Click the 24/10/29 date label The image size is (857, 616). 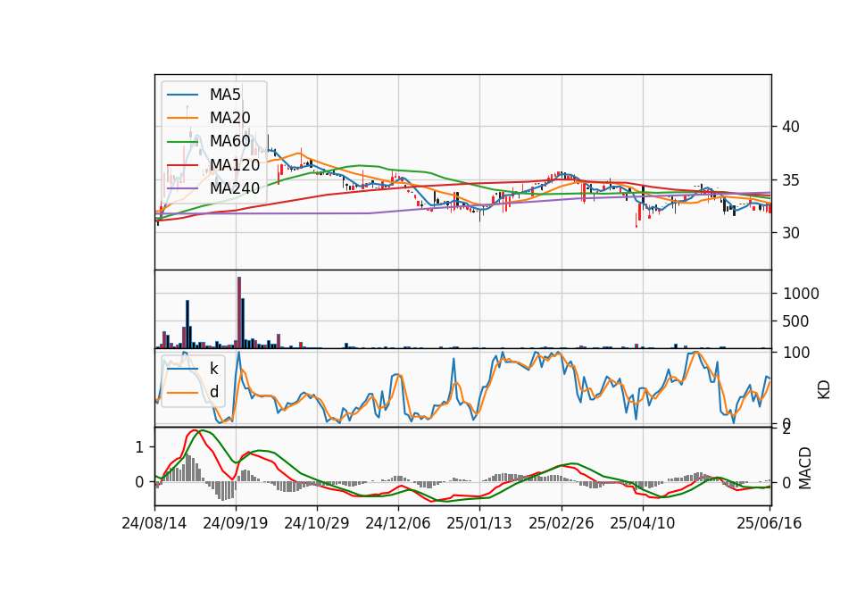click(x=316, y=523)
